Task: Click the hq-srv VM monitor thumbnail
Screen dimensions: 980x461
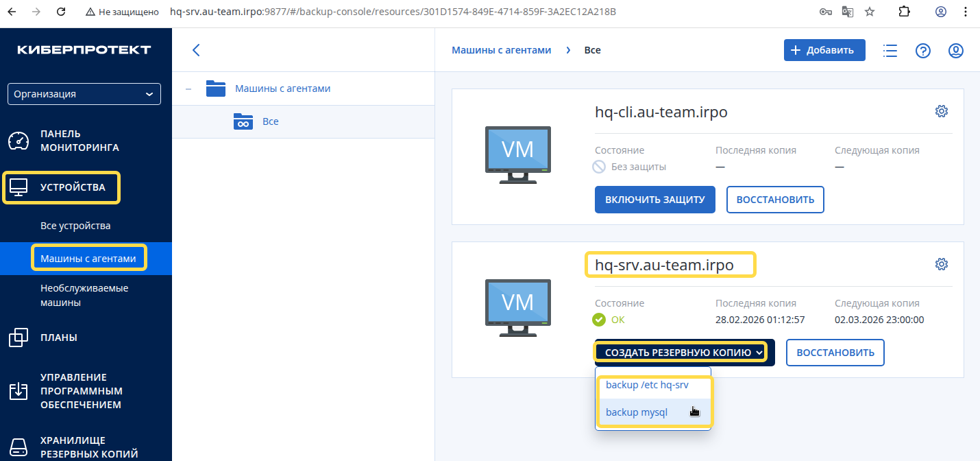Action: [x=517, y=307]
